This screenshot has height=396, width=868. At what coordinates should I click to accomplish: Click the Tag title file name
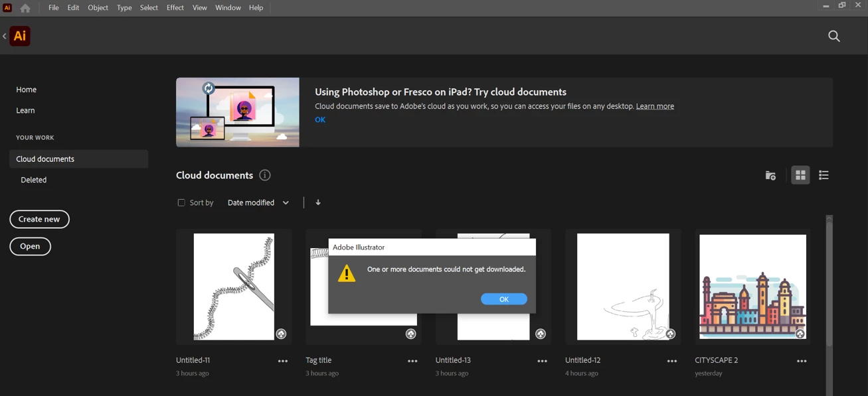point(319,360)
